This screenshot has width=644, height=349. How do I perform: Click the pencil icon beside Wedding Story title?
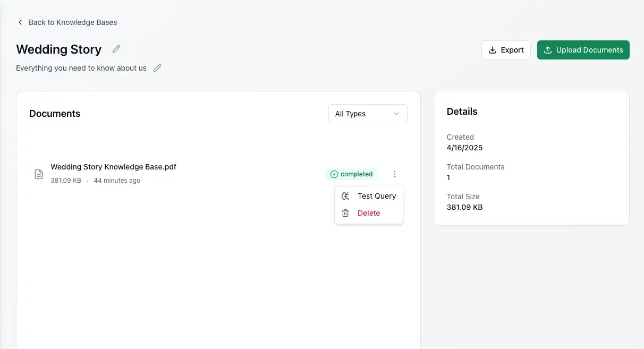116,49
